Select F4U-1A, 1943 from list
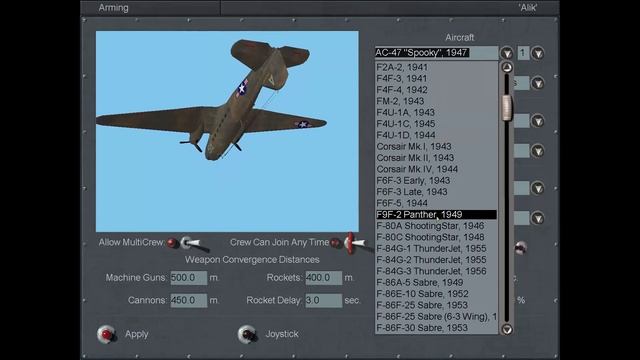Screen dimensions: 640x360 pos(436,113)
